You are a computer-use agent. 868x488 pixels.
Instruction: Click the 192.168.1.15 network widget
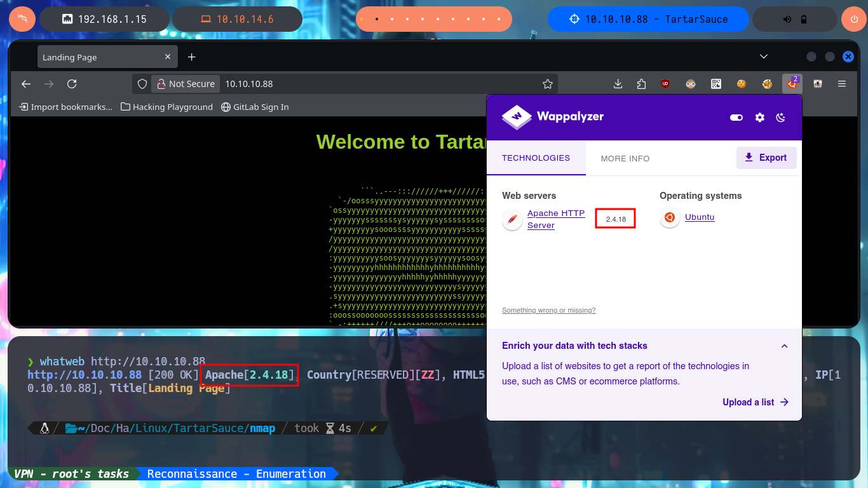click(x=105, y=19)
